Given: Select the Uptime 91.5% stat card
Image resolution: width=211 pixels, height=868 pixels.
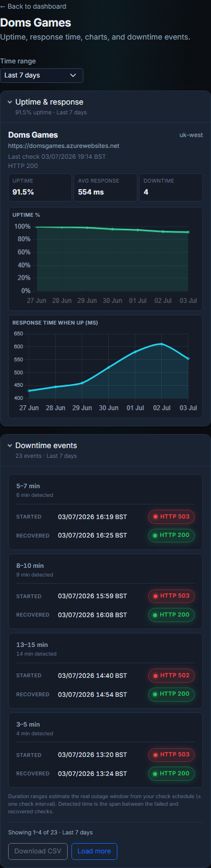Looking at the screenshot, I should click(40, 187).
